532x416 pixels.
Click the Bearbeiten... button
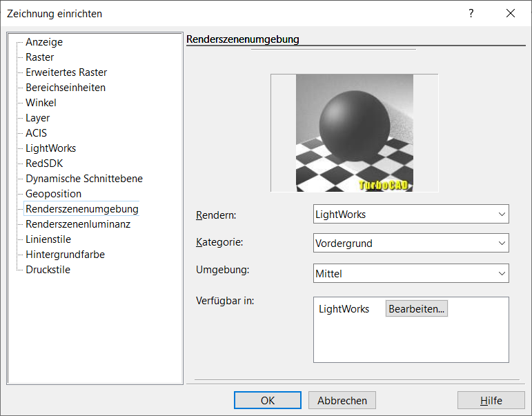(416, 309)
